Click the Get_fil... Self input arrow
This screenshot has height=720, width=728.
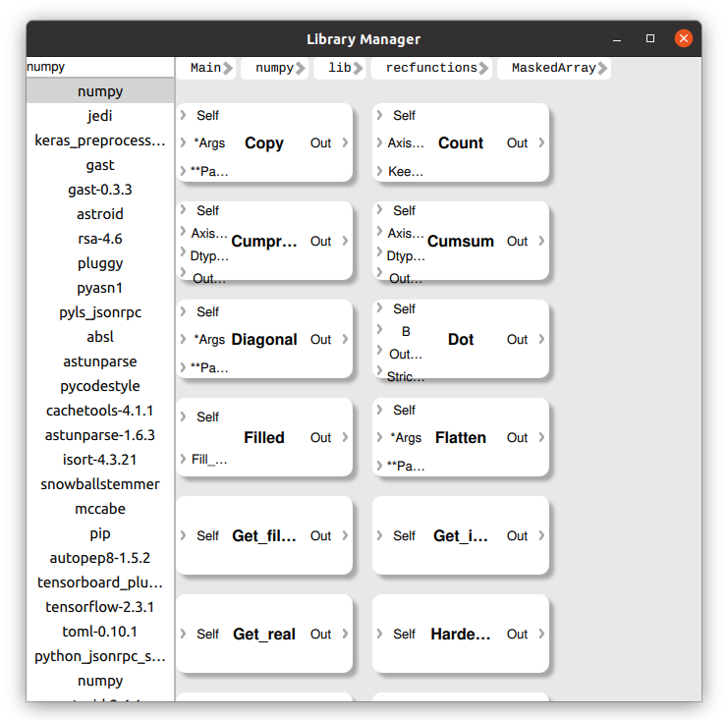[x=184, y=535]
